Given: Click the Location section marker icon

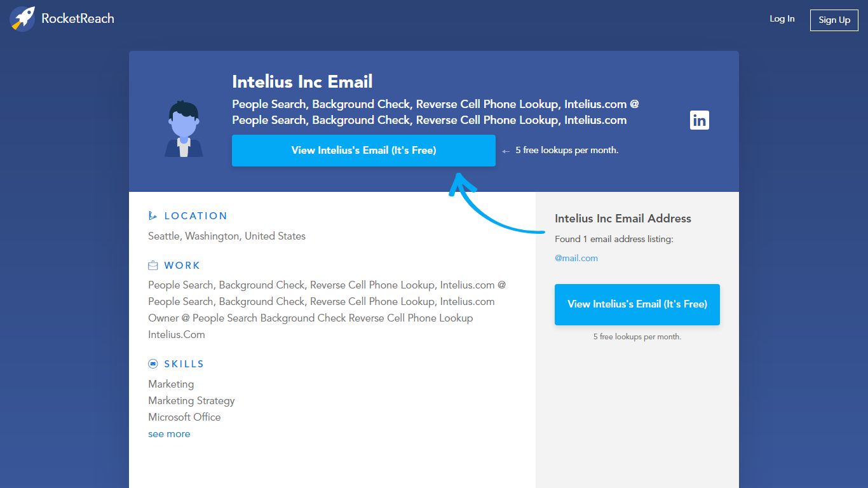Looking at the screenshot, I should (153, 216).
